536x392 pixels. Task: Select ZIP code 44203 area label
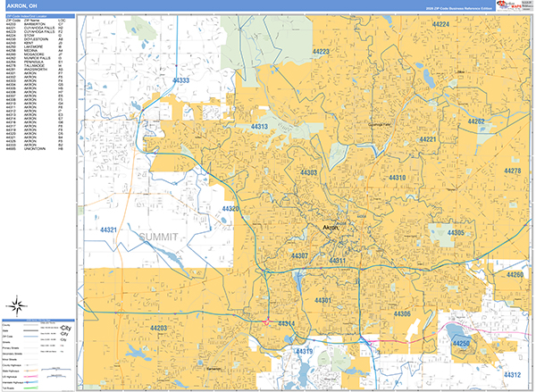coord(160,329)
